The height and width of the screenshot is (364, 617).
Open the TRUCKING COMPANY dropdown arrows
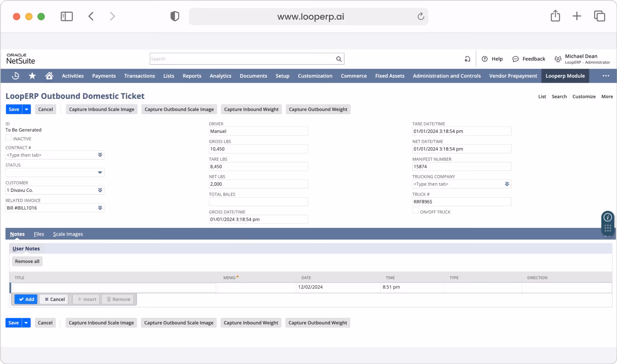pyautogui.click(x=507, y=184)
